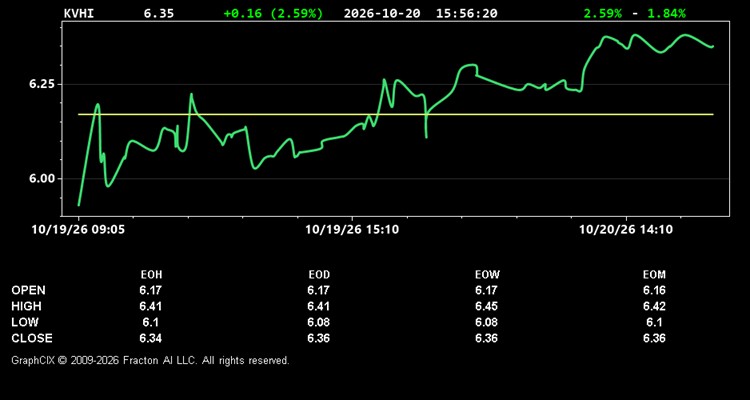The image size is (750, 400).
Task: Click the KVHI ticker symbol
Action: (x=79, y=13)
